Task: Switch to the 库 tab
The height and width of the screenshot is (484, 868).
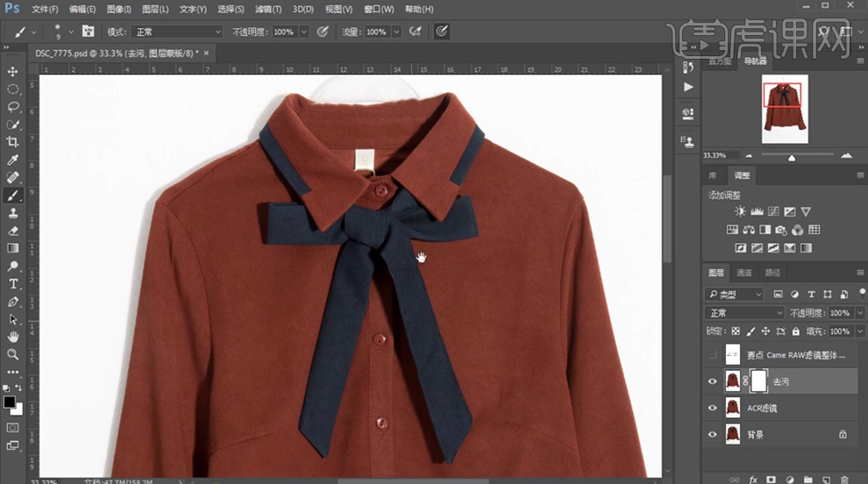Action: click(713, 175)
